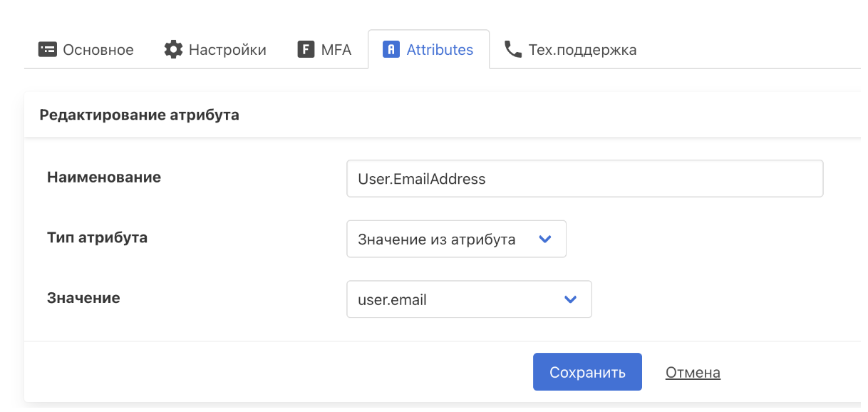Go to the MFA tab label

click(337, 50)
